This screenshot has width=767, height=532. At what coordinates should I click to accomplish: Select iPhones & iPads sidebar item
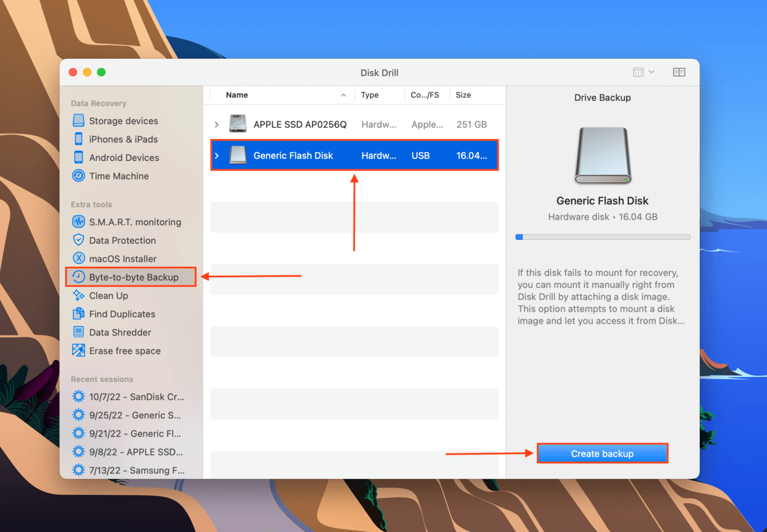point(115,139)
